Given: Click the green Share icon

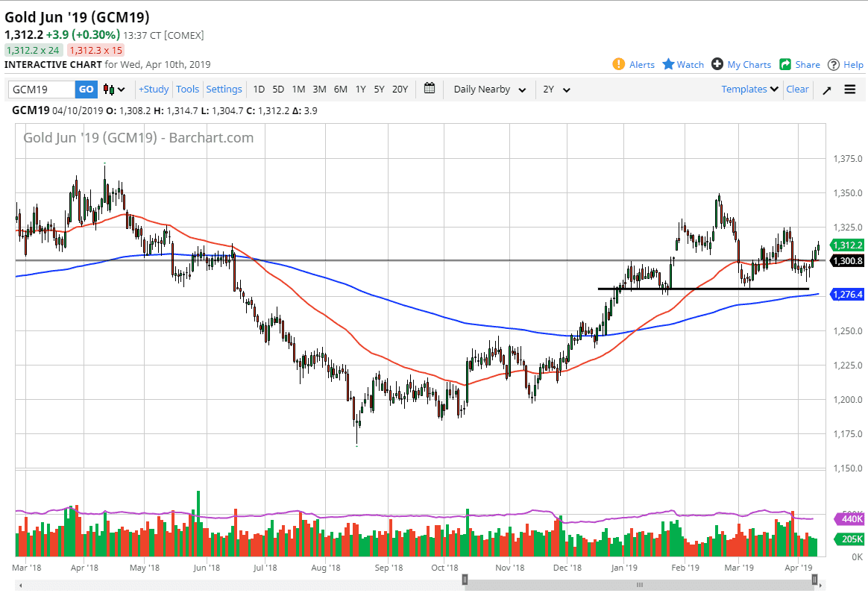Looking at the screenshot, I should point(785,64).
